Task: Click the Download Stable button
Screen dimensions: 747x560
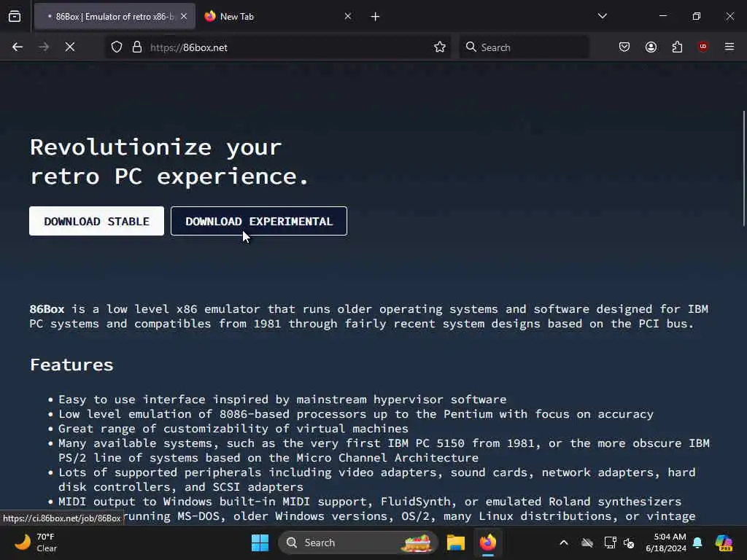Action: point(97,221)
